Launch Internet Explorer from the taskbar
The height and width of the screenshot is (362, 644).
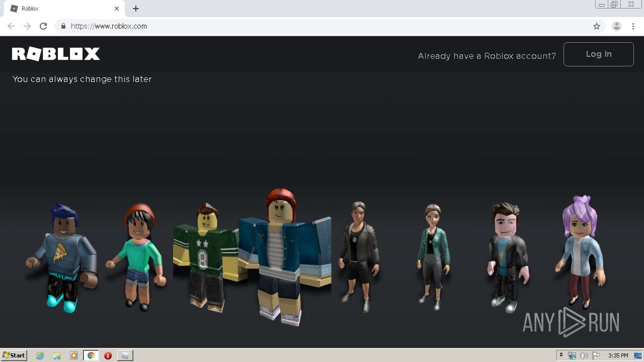point(40,355)
